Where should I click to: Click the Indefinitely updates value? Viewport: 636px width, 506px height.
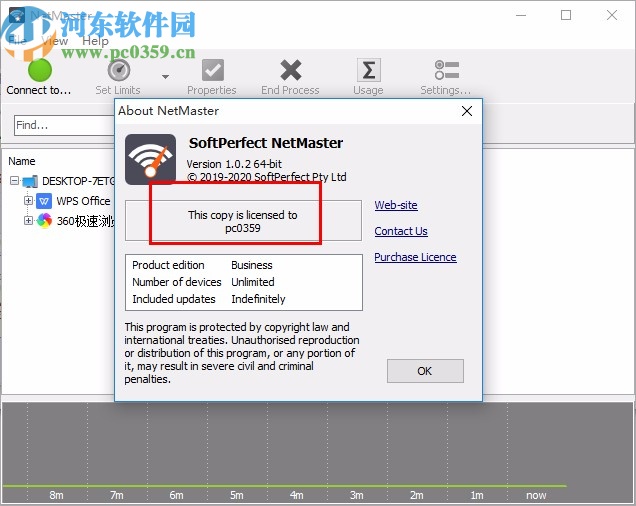click(258, 299)
